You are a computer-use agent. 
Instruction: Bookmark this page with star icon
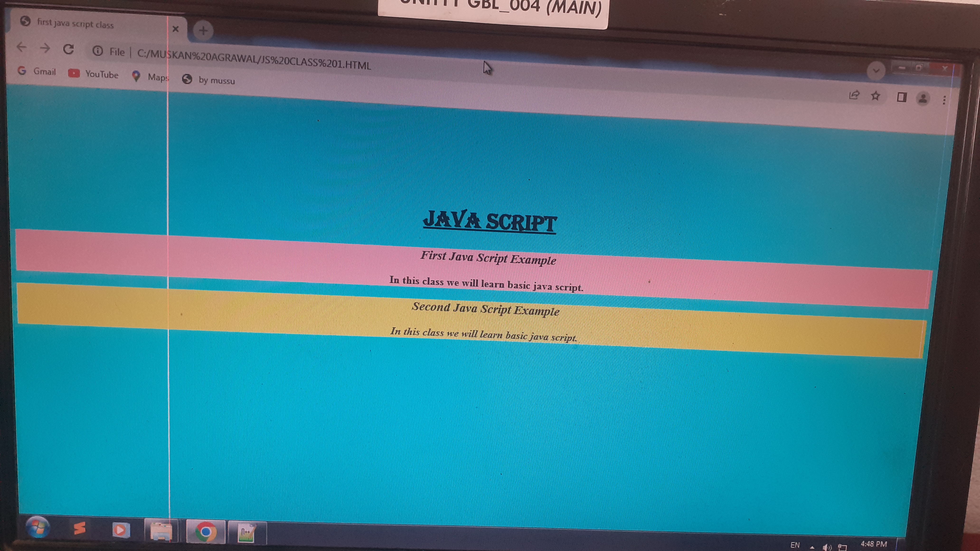pyautogui.click(x=875, y=96)
